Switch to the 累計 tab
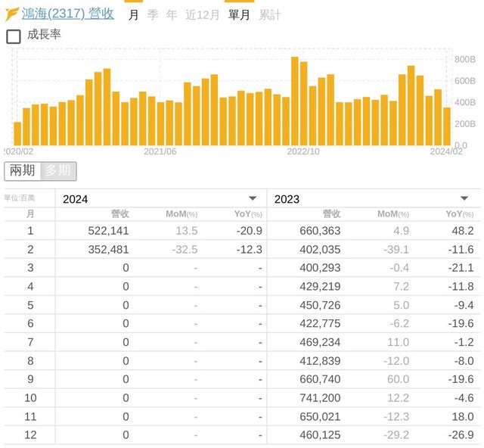Screen dimensions: 484x448 pos(270,15)
